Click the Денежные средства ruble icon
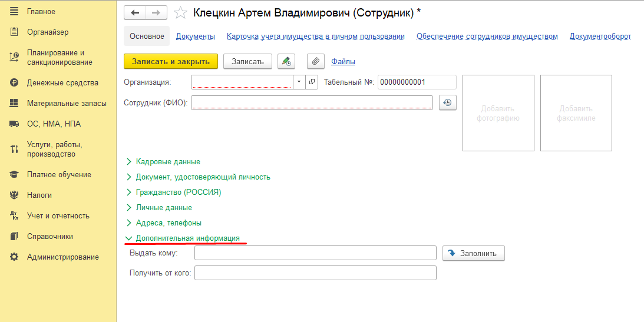Image resolution: width=644 pixels, height=322 pixels. coord(14,82)
